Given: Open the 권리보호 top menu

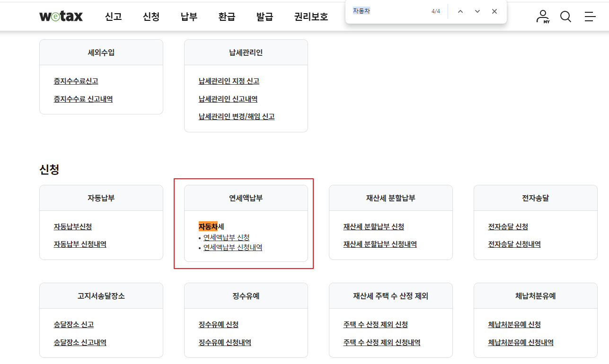Looking at the screenshot, I should point(311,17).
